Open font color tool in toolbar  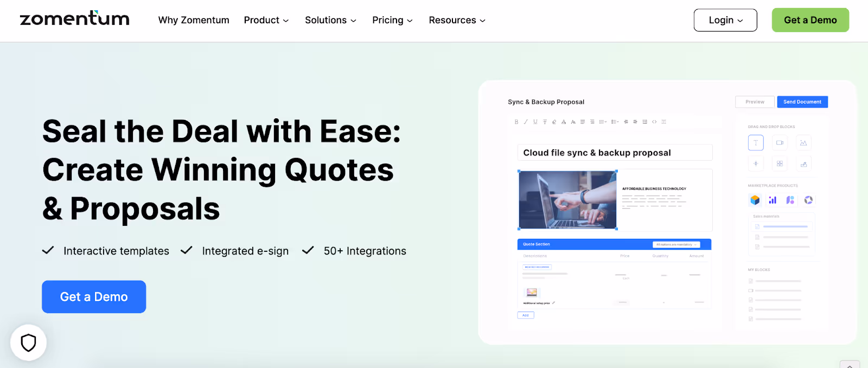pyautogui.click(x=564, y=122)
